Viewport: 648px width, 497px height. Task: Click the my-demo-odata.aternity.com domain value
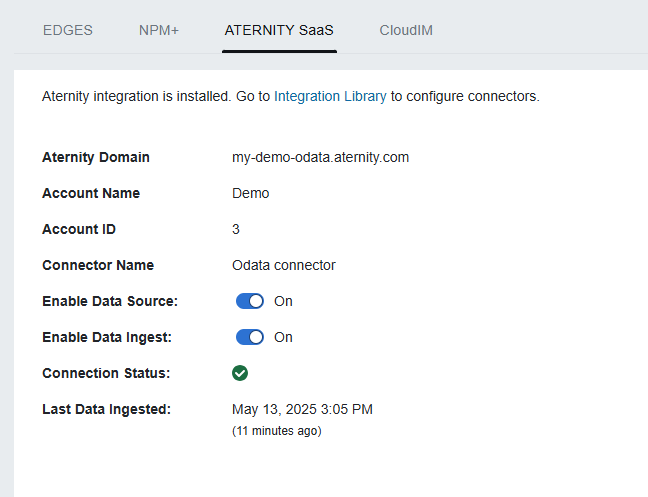click(320, 157)
